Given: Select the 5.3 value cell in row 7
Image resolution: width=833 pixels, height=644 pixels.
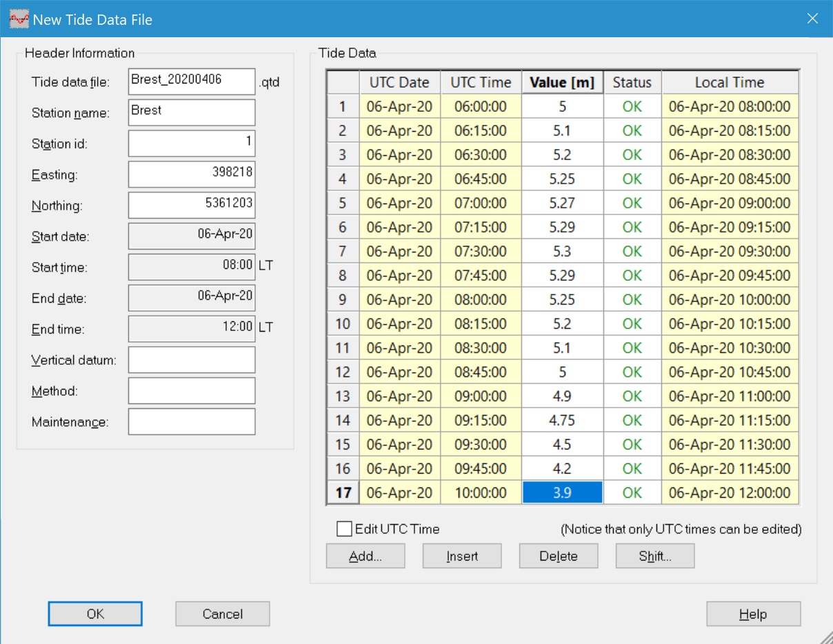Looking at the screenshot, I should [563, 252].
